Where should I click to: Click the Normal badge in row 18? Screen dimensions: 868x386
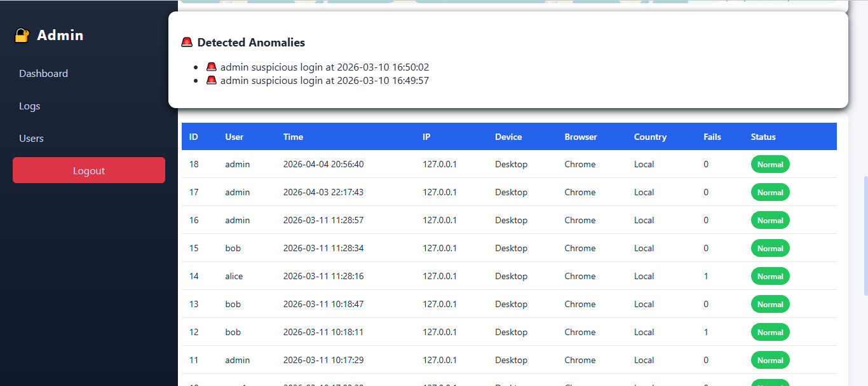pyautogui.click(x=770, y=164)
